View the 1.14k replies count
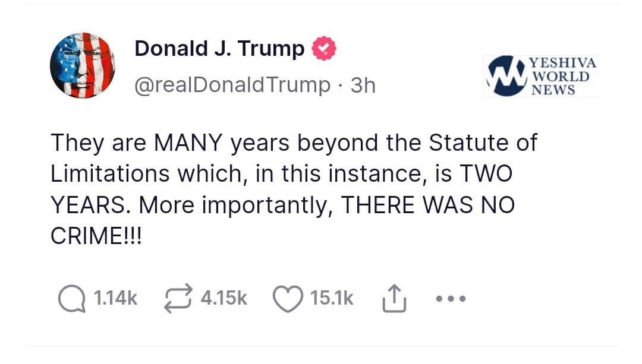642x364 pixels. 116,298
